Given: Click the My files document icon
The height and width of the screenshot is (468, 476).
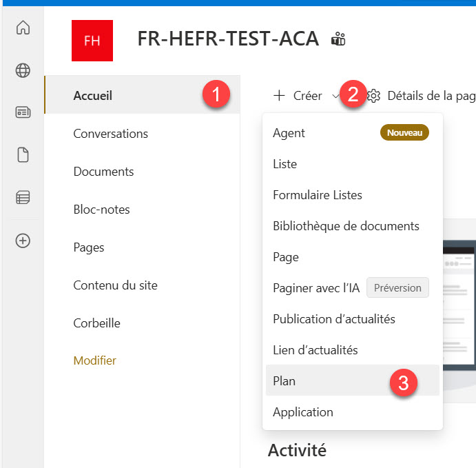Looking at the screenshot, I should 23,155.
